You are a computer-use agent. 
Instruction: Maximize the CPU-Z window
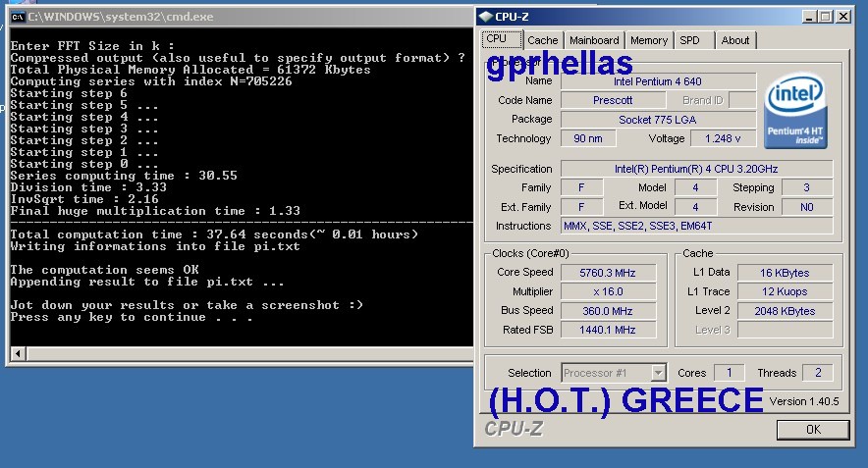pos(826,17)
